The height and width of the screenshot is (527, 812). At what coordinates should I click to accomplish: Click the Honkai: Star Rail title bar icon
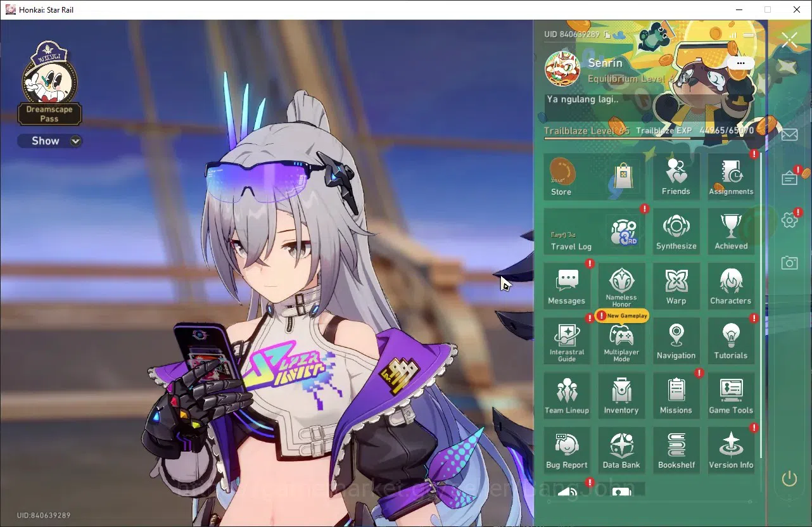point(10,10)
